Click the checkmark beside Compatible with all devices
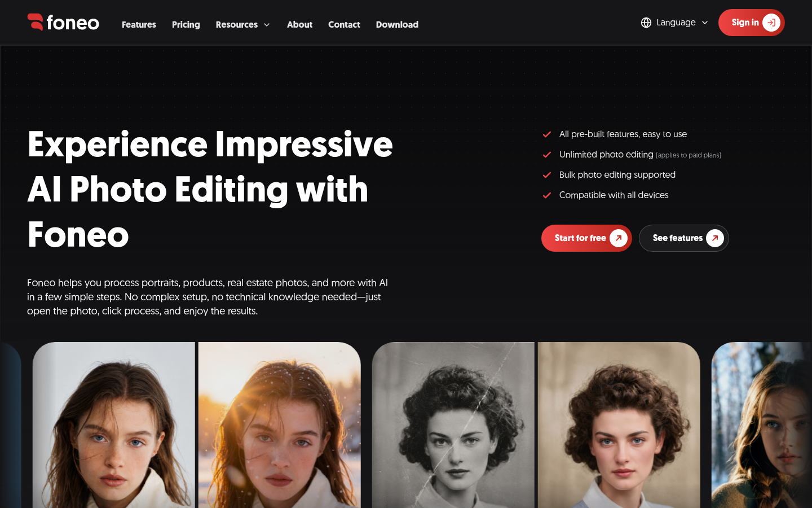Viewport: 812px width, 508px height. tap(546, 195)
